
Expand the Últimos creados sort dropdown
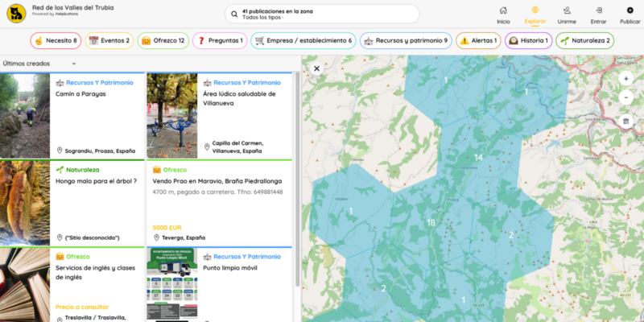(39, 63)
